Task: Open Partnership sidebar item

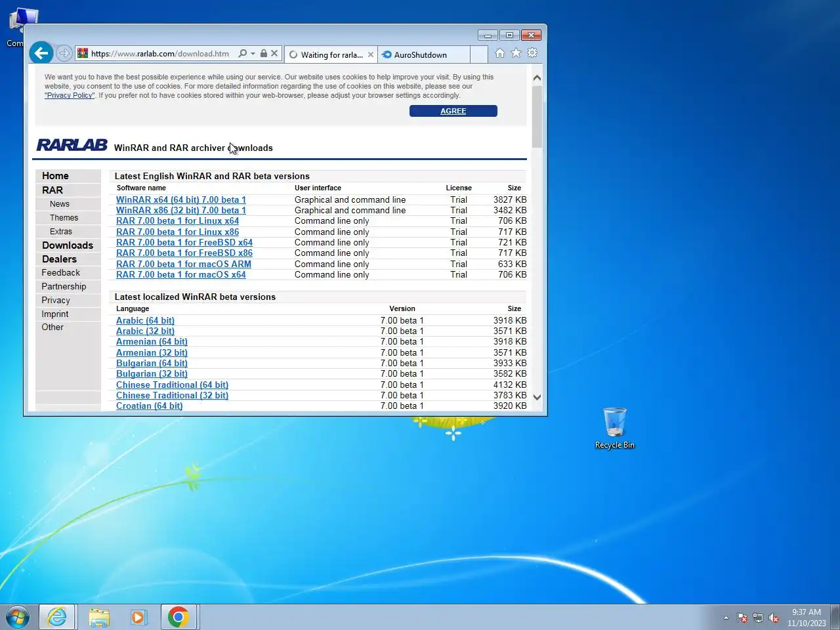Action: coord(64,286)
